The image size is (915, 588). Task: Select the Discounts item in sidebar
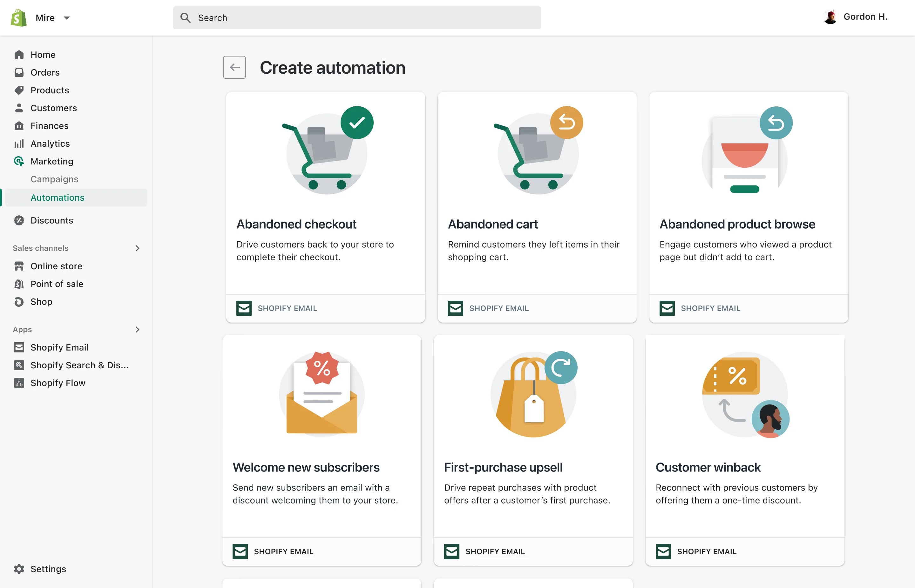click(x=52, y=219)
